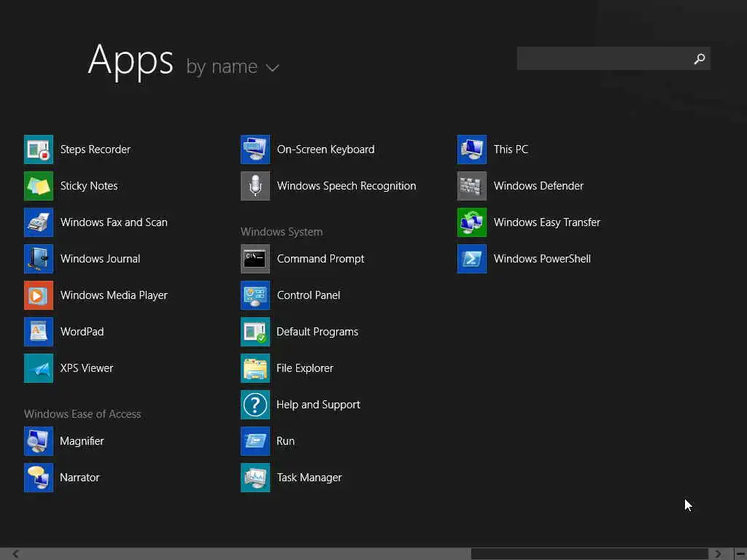Open the Command Prompt icon
The image size is (747, 560).
pyautogui.click(x=255, y=259)
